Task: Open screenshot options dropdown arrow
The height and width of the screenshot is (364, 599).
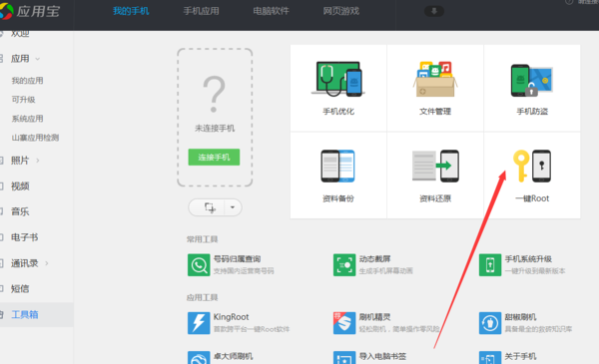Action: tap(233, 207)
